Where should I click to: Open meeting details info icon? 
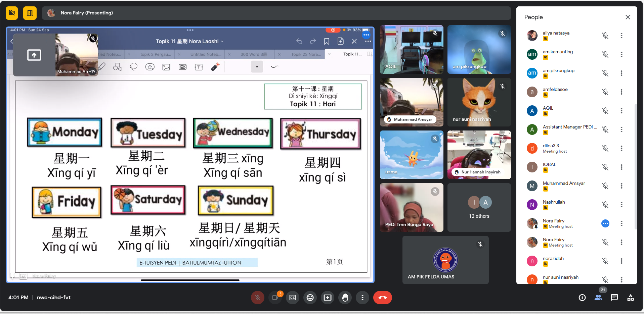click(x=582, y=298)
